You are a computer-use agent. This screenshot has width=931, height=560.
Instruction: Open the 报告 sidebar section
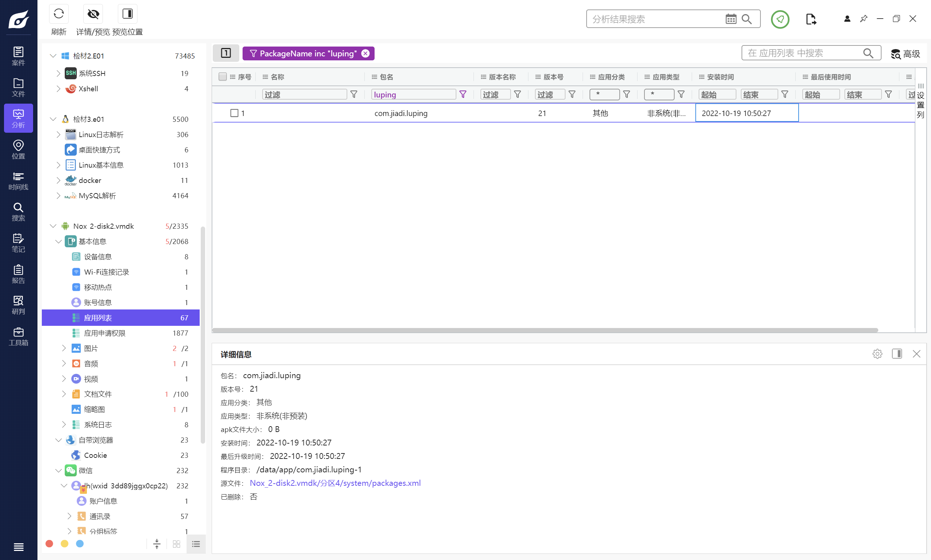click(x=19, y=274)
